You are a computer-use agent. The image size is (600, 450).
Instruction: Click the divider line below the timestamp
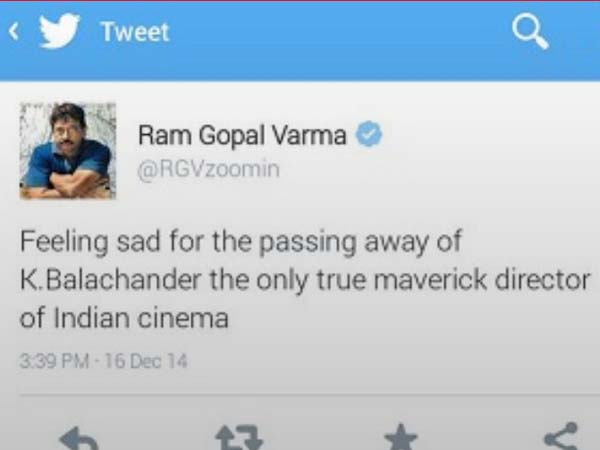click(x=310, y=394)
